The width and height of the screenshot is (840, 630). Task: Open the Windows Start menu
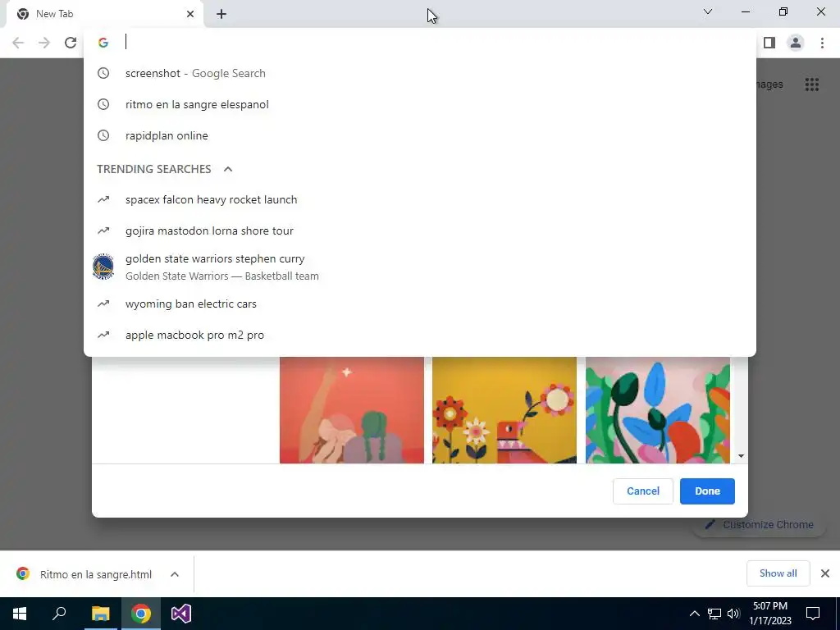pyautogui.click(x=20, y=614)
